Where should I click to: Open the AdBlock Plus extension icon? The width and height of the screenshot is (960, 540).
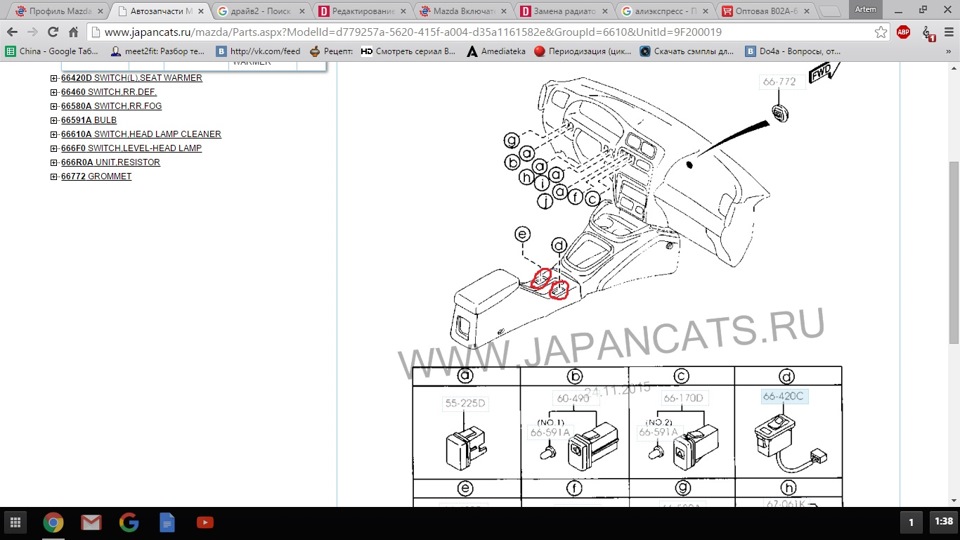(903, 32)
